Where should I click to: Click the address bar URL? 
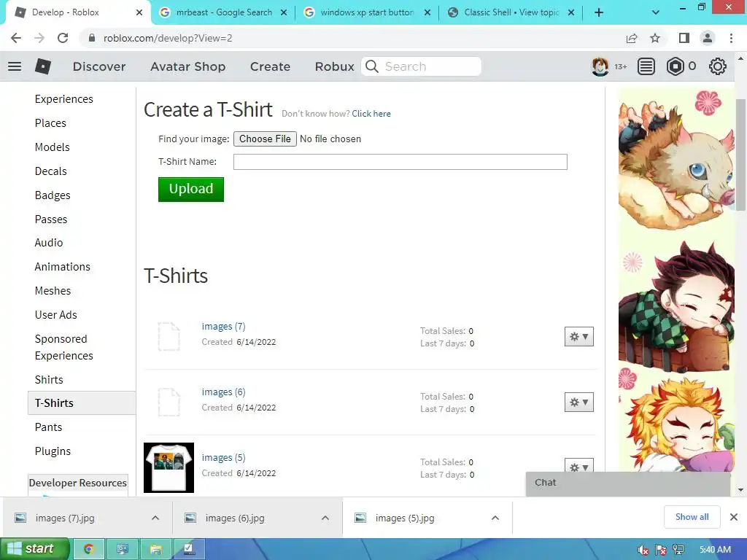click(x=168, y=38)
